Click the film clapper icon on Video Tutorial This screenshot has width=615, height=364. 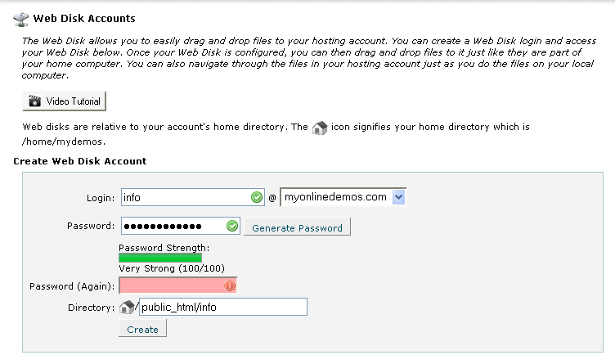point(35,101)
